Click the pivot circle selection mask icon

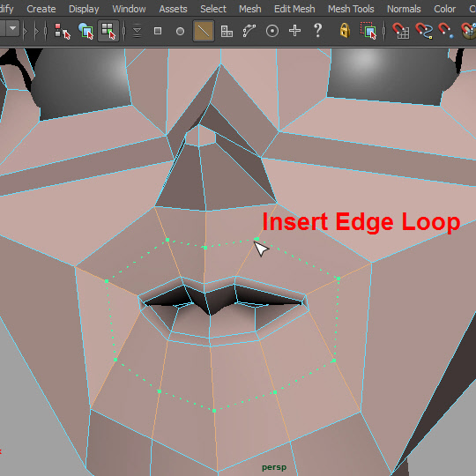tap(272, 31)
